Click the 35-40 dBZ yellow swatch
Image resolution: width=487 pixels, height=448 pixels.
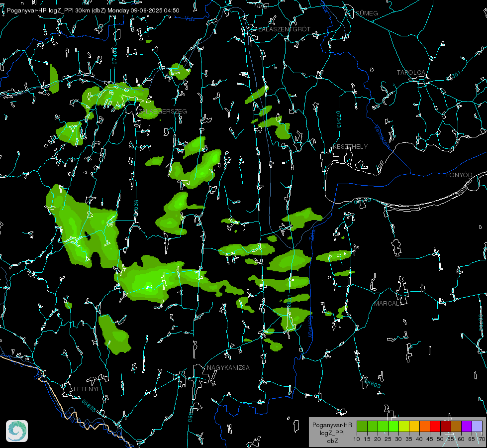414,426
